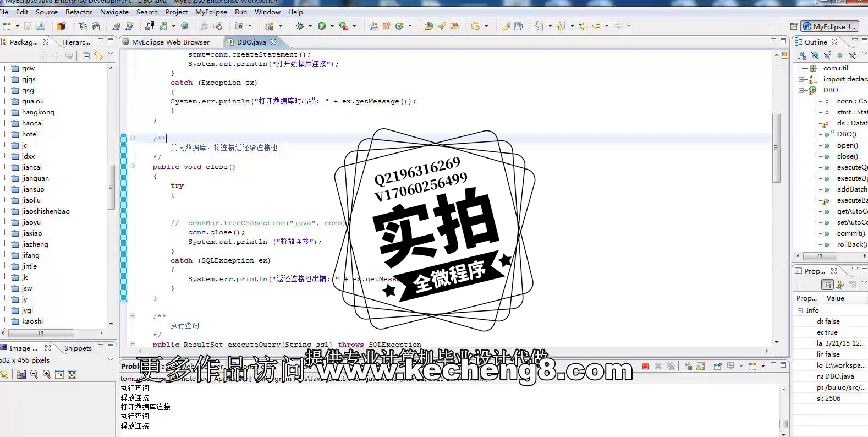868x437 pixels.
Task: Open the MyEclipse web browser globe icon
Action: [x=185, y=26]
